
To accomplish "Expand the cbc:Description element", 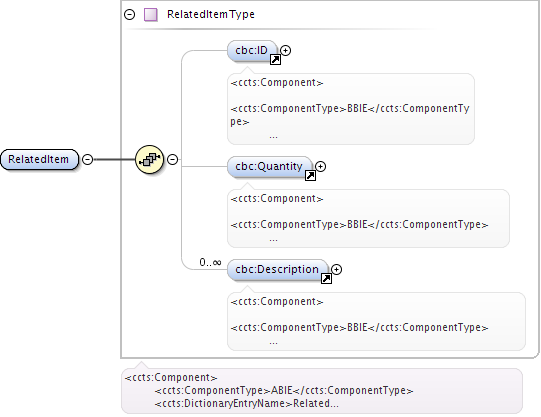I will [x=336, y=269].
